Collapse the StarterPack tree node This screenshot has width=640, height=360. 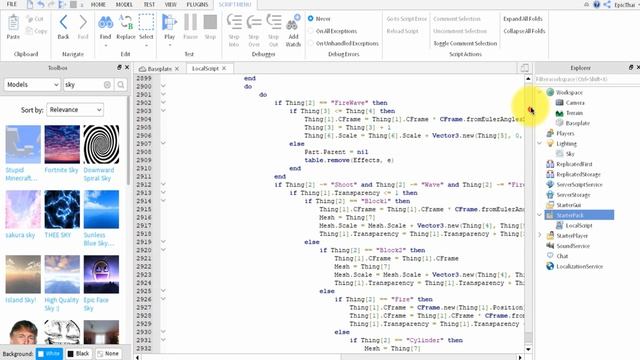click(540, 215)
